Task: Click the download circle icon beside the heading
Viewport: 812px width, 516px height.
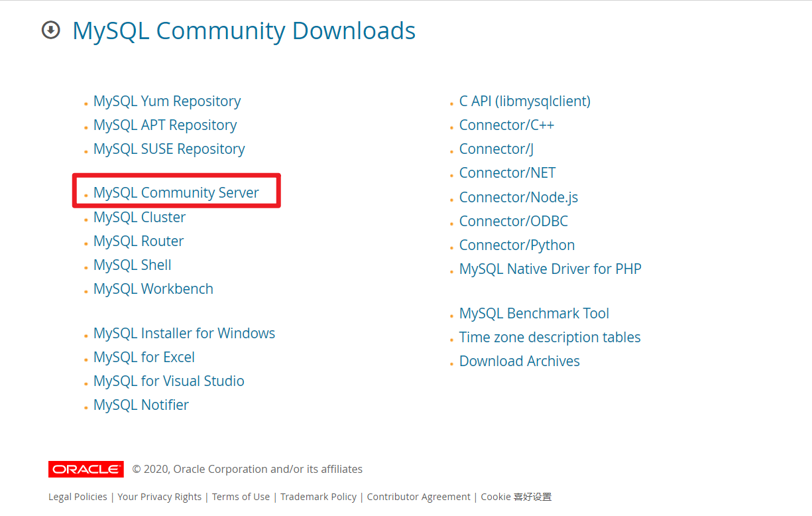Action: (x=50, y=31)
